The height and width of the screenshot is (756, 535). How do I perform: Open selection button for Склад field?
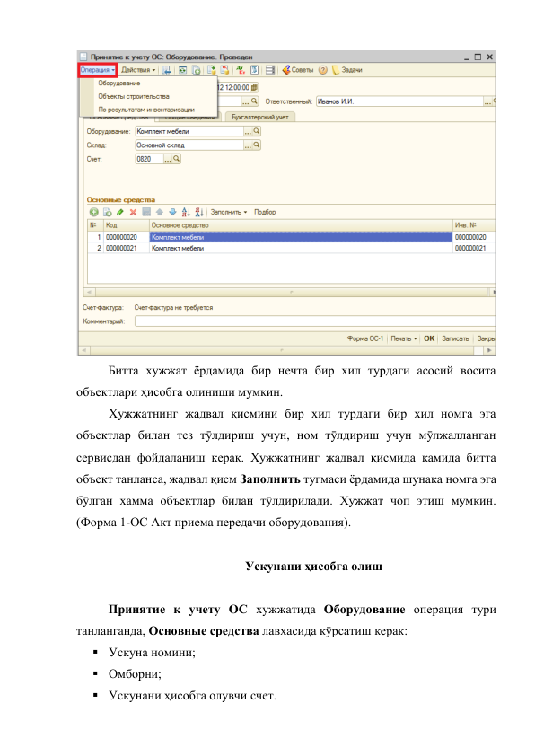point(248,145)
